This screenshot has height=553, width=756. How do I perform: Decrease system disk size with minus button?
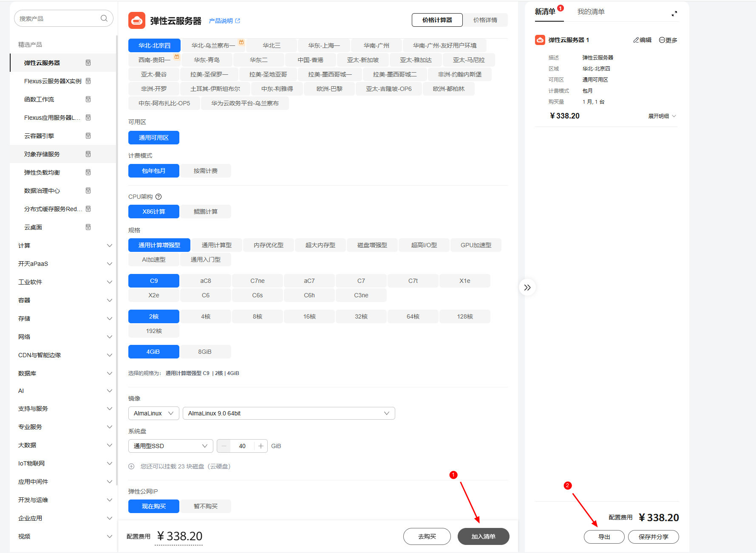pyautogui.click(x=224, y=446)
